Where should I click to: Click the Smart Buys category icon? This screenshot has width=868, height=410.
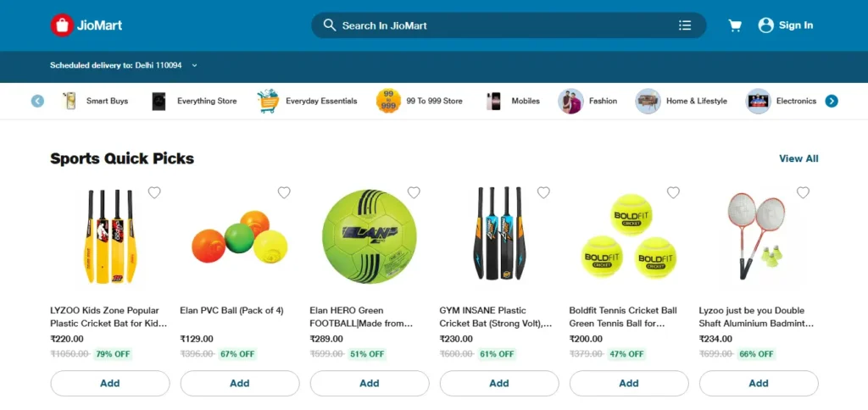[70, 101]
